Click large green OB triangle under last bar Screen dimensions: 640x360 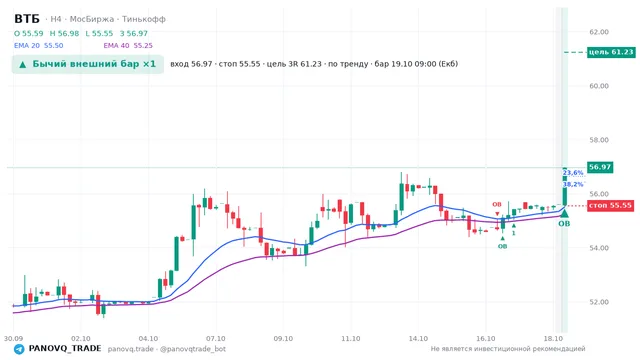pos(564,213)
